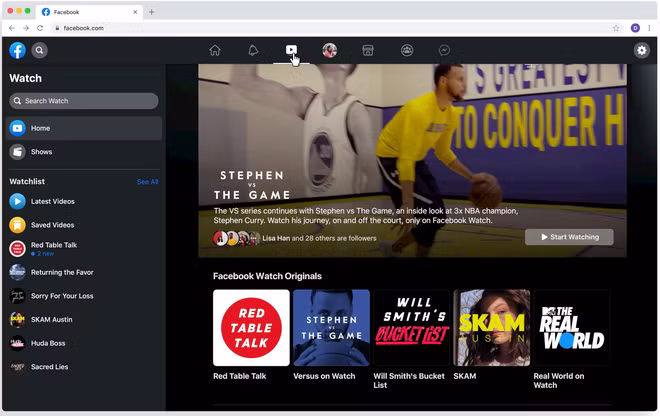Click Start Watching button
660x416 pixels.
569,237
